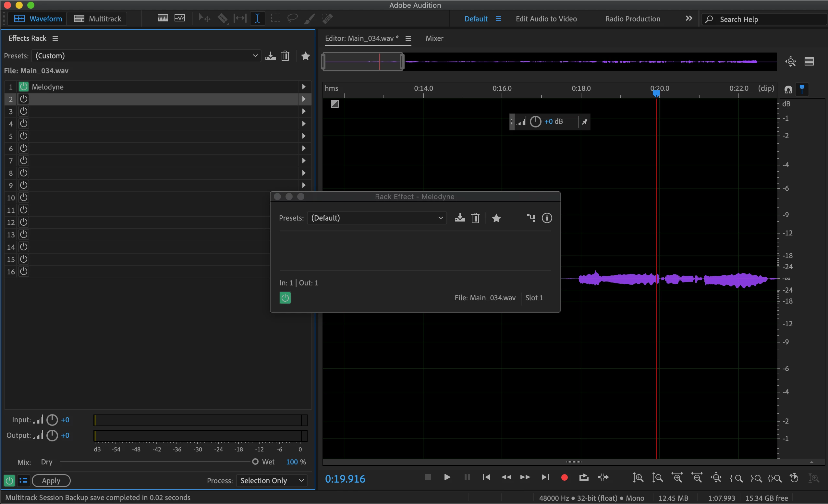This screenshot has height=504, width=828.
Task: Click the Apply button
Action: click(51, 481)
